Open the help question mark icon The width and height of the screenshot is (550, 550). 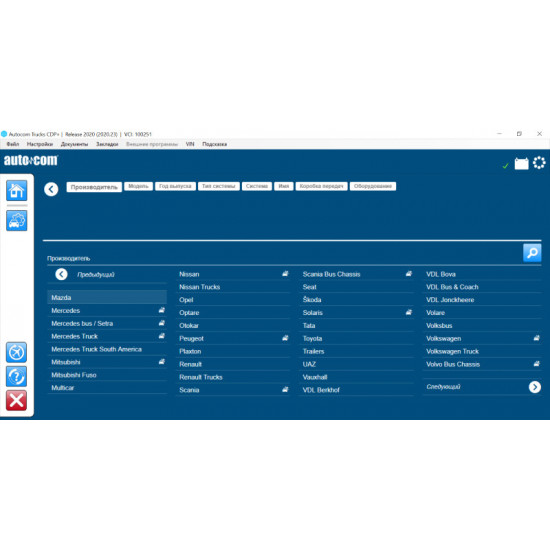[x=16, y=376]
